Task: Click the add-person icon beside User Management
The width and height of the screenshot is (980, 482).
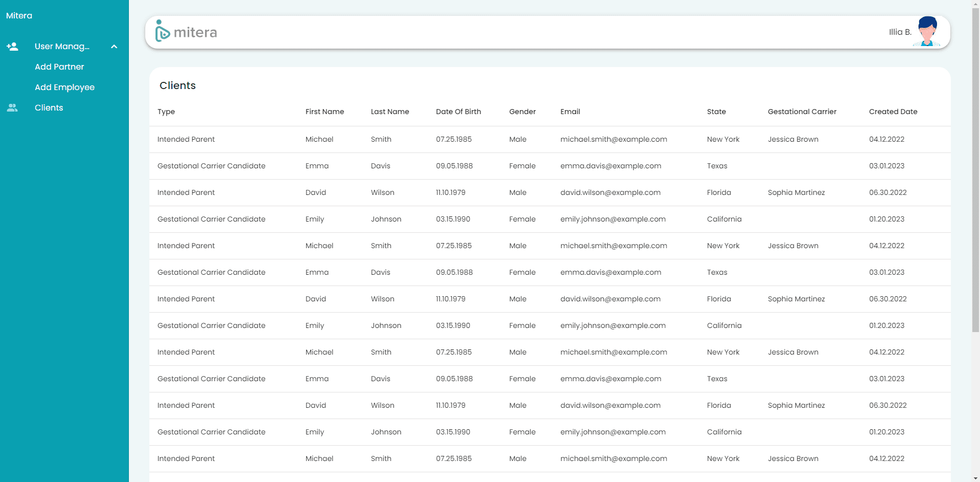Action: coord(12,47)
